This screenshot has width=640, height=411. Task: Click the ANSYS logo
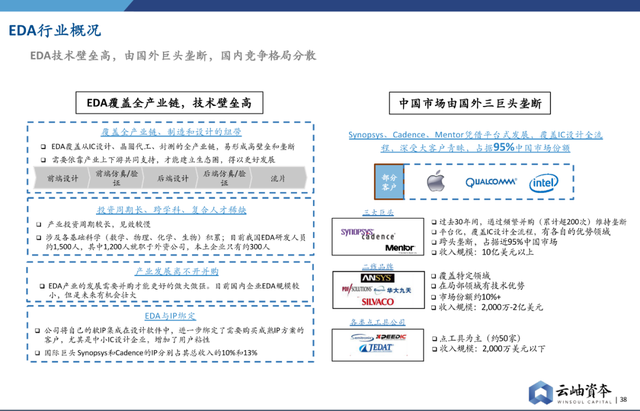pos(378,278)
